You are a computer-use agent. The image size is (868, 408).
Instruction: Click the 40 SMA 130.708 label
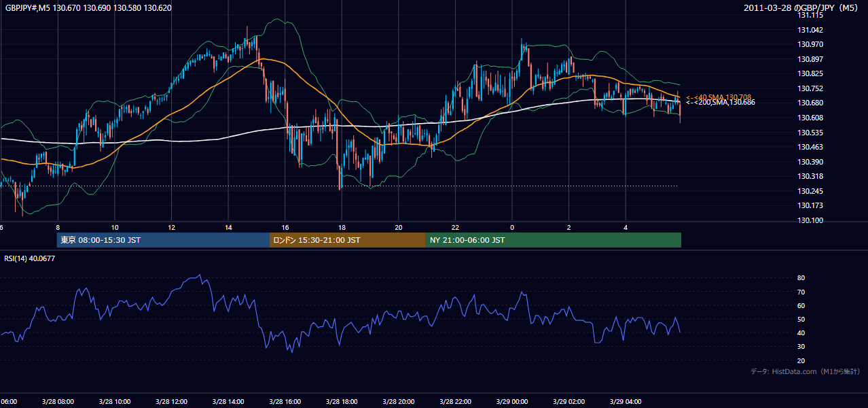(x=719, y=97)
